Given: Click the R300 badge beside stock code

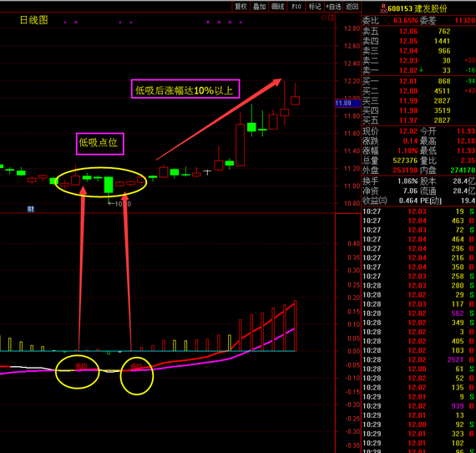Looking at the screenshot, I should [x=383, y=9].
